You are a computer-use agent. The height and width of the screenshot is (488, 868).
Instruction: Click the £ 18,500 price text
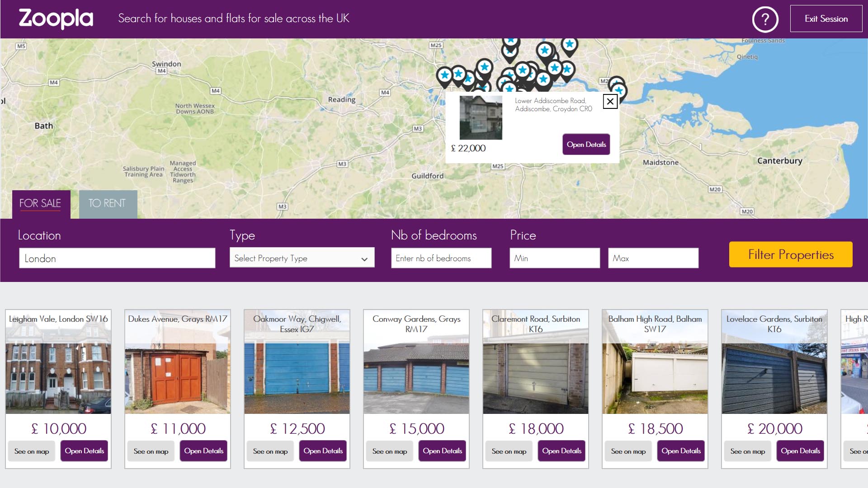click(656, 428)
